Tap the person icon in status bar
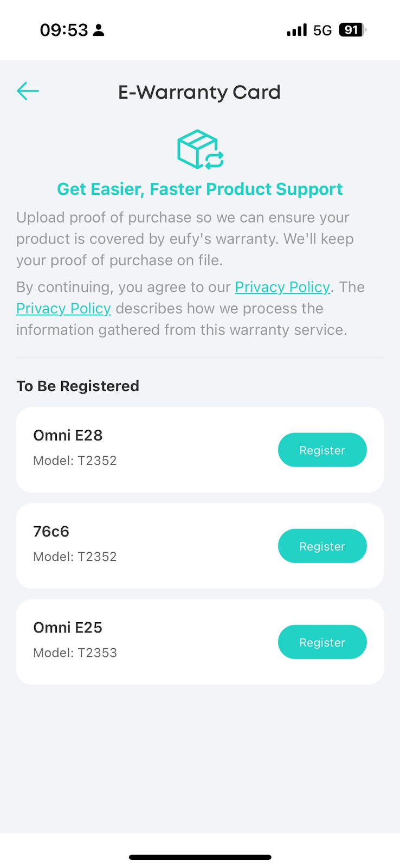The image size is (400, 868). point(99,30)
